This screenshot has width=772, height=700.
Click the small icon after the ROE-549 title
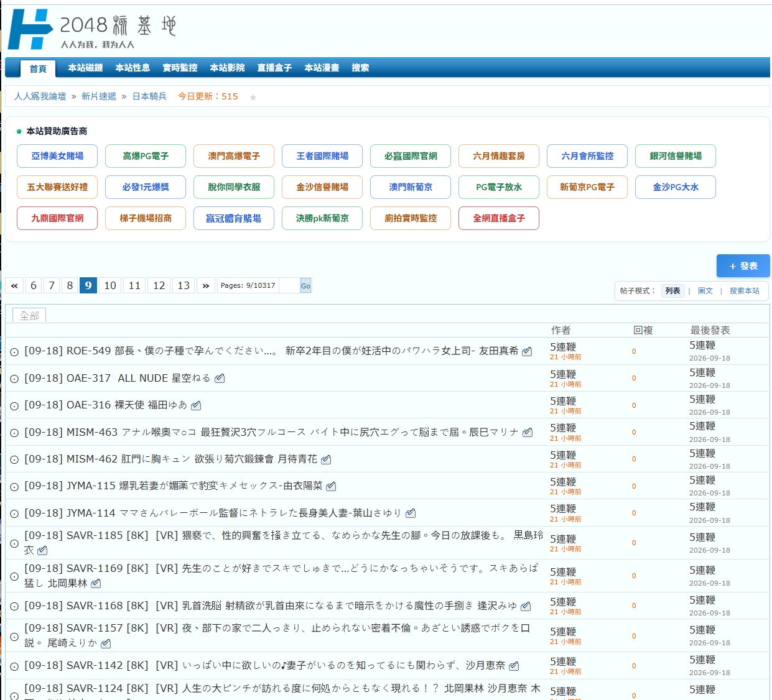527,351
